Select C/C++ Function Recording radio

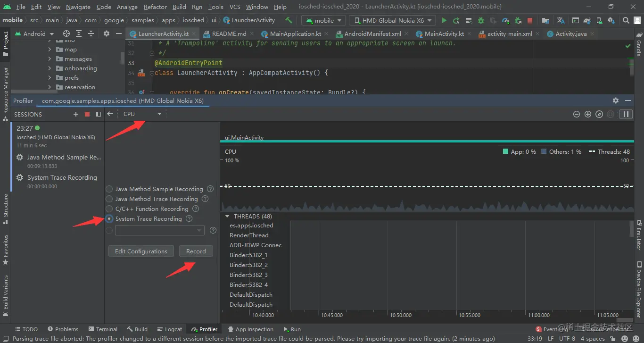(109, 209)
